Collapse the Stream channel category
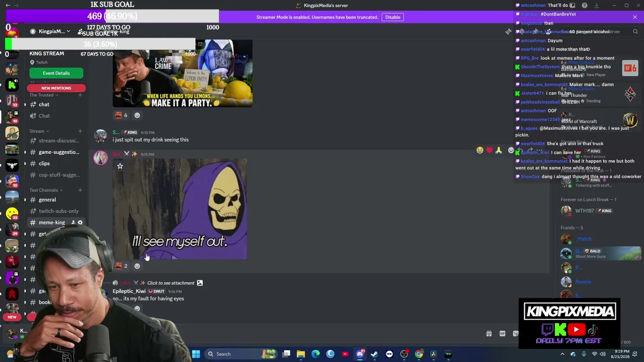Screen dimensions: 644x362 point(39,131)
